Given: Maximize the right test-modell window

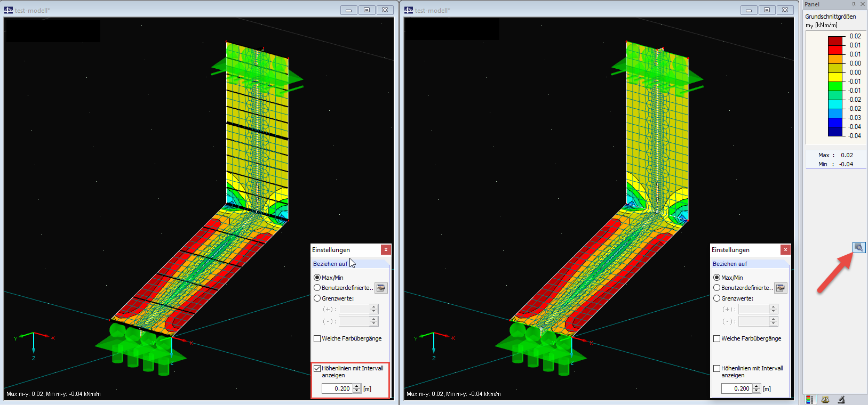Looking at the screenshot, I should [767, 10].
